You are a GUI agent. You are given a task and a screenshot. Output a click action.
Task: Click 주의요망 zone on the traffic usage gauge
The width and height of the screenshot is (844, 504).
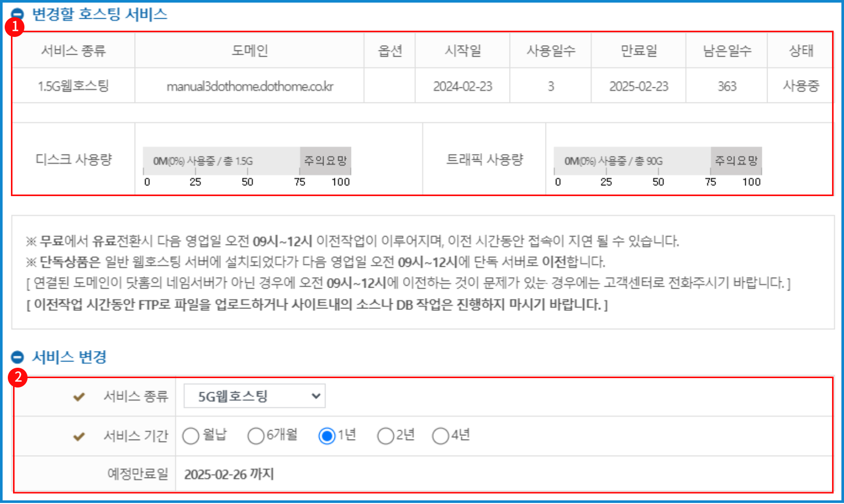click(x=736, y=161)
